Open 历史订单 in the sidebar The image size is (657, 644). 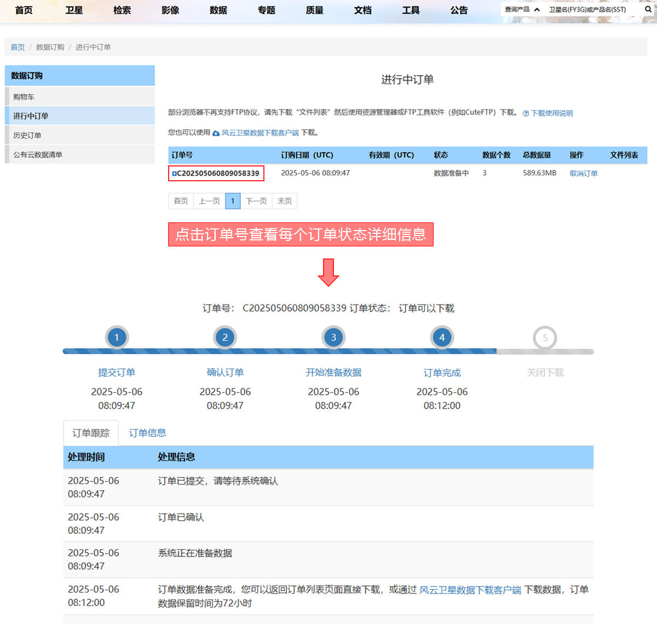[x=27, y=135]
